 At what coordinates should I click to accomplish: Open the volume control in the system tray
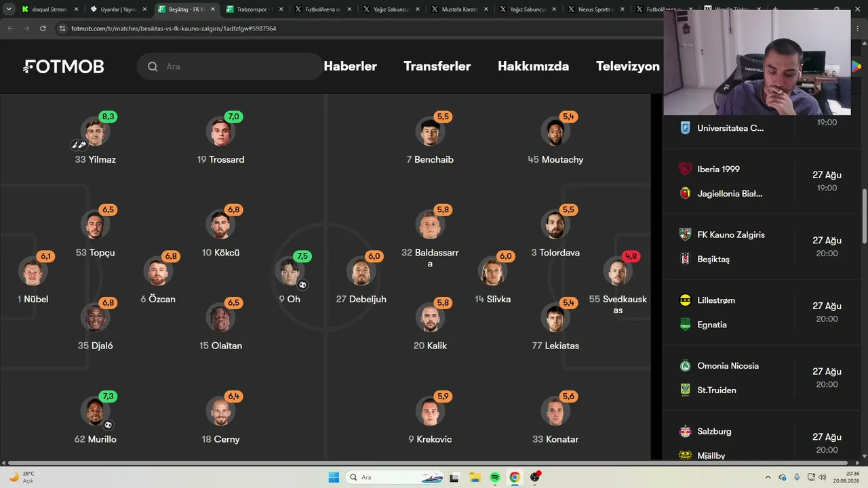click(x=823, y=477)
